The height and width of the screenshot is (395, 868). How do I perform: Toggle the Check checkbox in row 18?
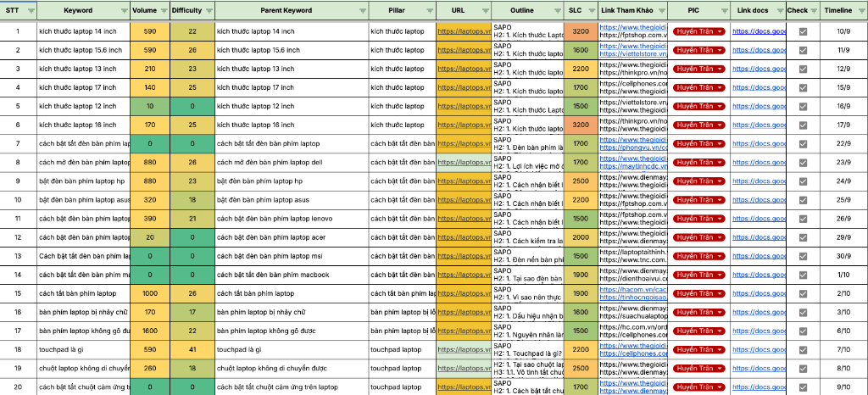coord(803,349)
